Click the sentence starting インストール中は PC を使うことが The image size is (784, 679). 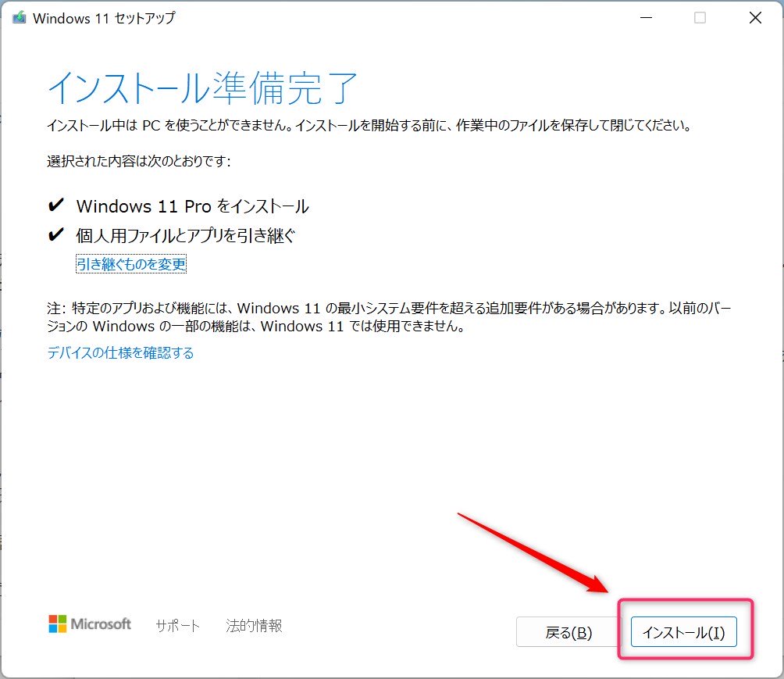click(369, 125)
